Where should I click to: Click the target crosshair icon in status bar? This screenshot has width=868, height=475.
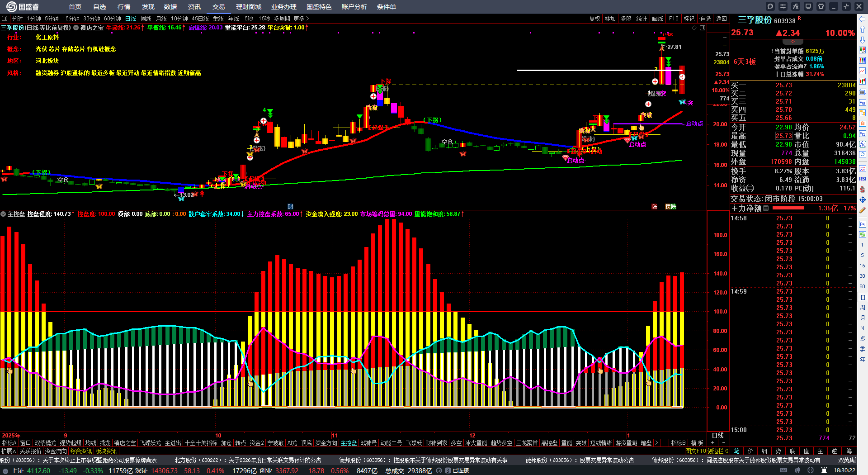tap(811, 470)
